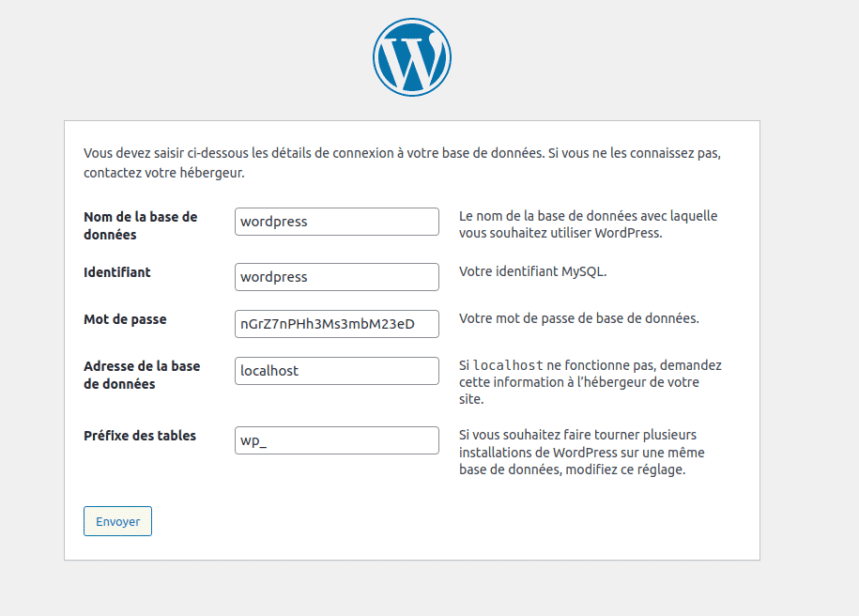Viewport: 859px width, 616px height.
Task: Click the table prefix field containing wp_
Action: tap(336, 439)
